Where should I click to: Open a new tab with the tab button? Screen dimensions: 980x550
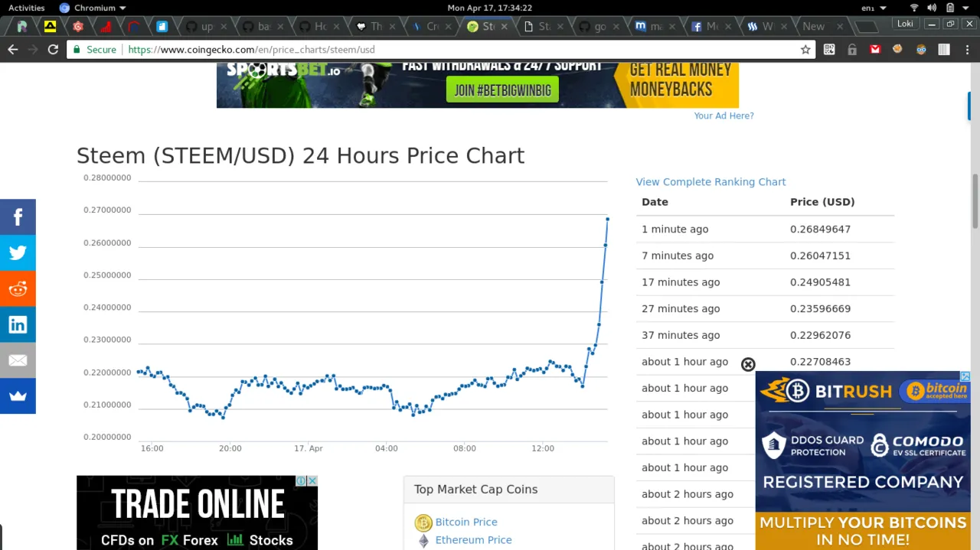[865, 26]
